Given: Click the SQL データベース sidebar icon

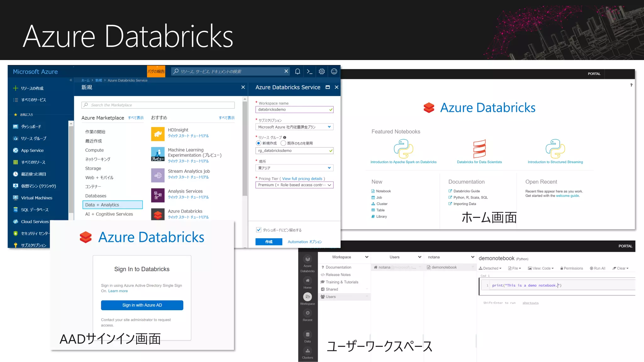Looking at the screenshot, I should (x=15, y=210).
